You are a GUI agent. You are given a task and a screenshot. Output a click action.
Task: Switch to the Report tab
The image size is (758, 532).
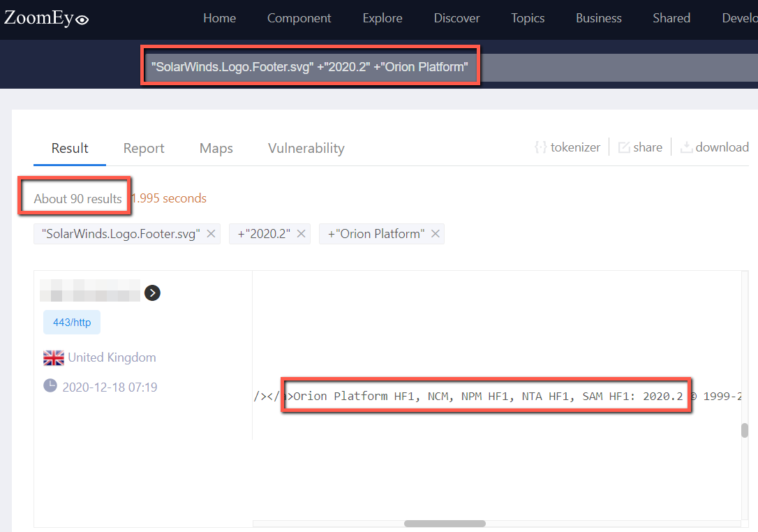(144, 148)
